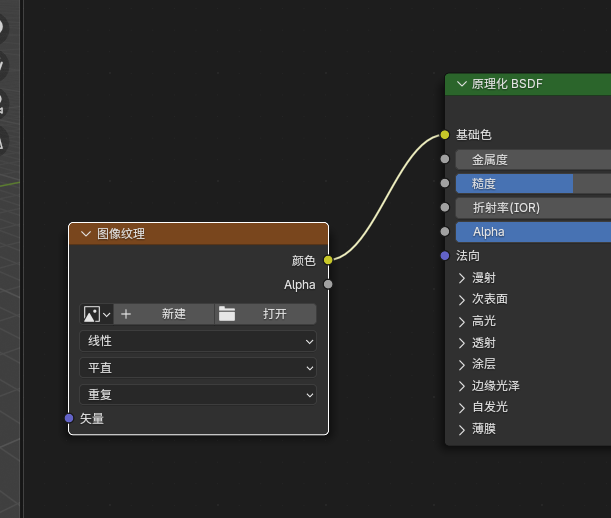Click the blue 糙度 slider

click(x=530, y=183)
